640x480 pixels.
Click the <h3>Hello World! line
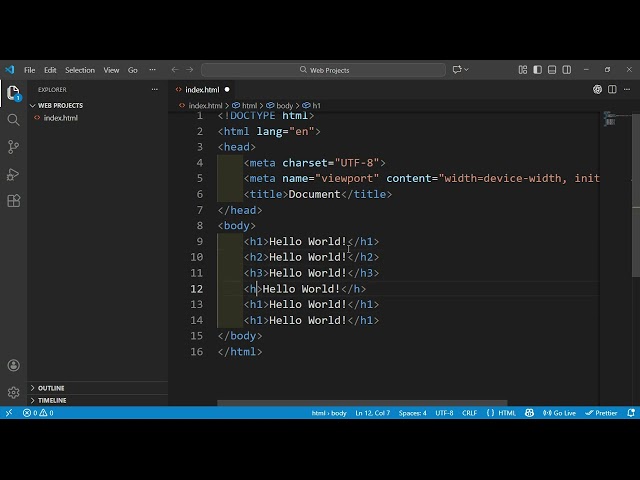(311, 273)
